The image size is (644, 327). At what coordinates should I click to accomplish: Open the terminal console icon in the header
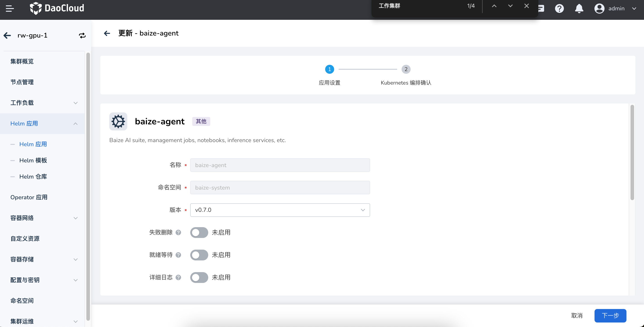pos(541,8)
